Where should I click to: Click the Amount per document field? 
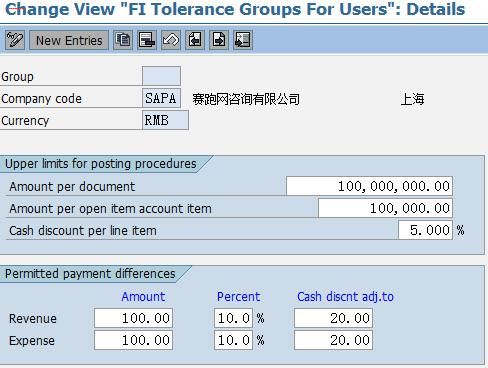point(369,186)
